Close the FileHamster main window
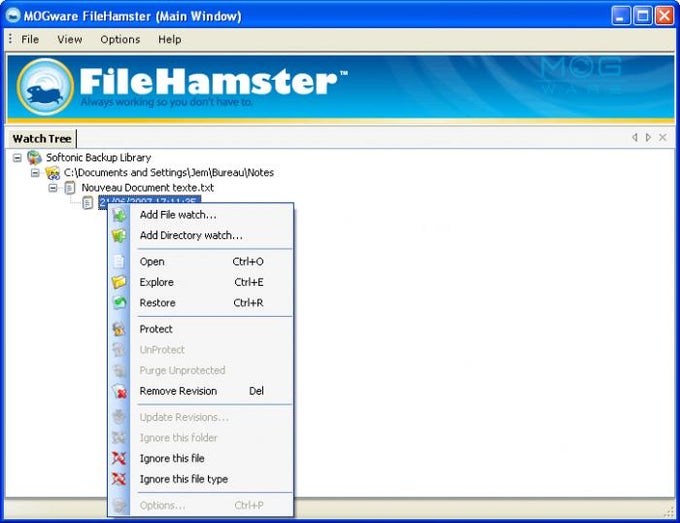 664,16
